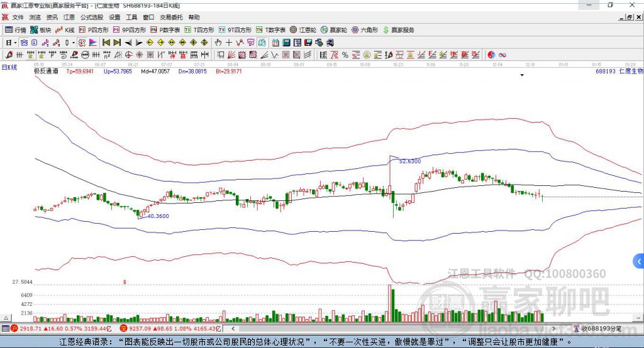This screenshot has height=348, width=644.
Task: Step chart left with black left arrow
Action: click(x=128, y=43)
